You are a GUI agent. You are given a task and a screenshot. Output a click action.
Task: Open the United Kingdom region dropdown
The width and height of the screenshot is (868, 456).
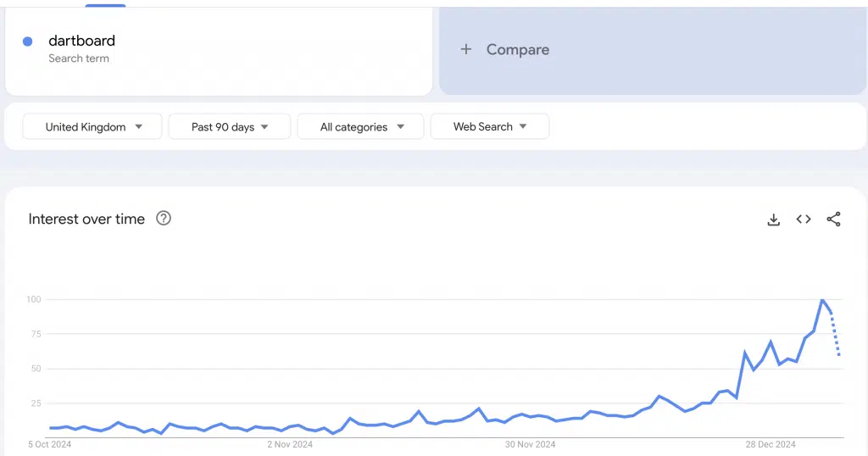(92, 127)
